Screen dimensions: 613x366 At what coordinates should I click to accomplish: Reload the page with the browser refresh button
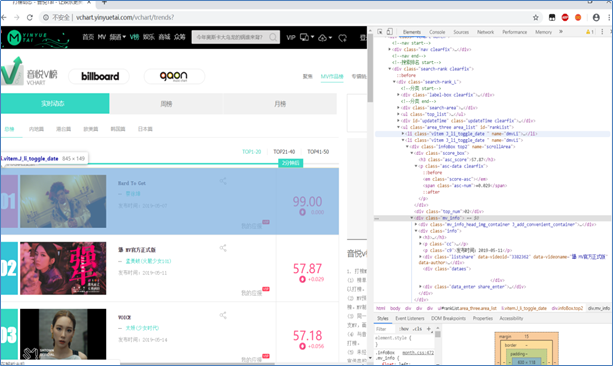[30, 17]
